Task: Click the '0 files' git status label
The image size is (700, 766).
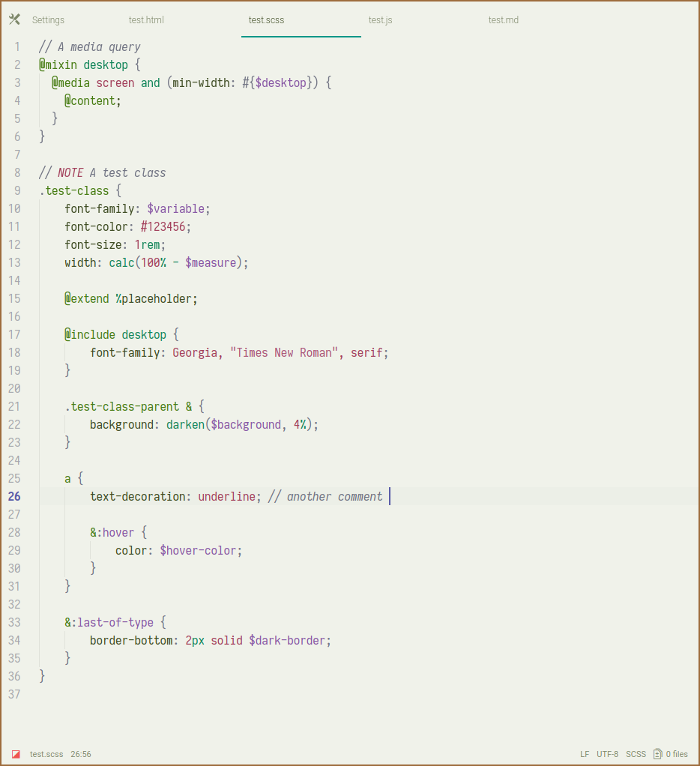Action: point(677,754)
